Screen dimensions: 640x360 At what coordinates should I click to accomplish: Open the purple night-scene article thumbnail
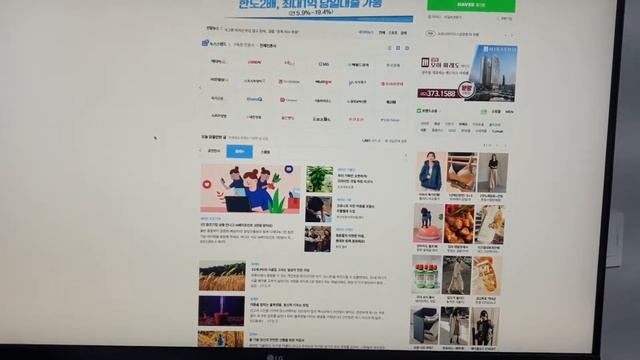[222, 311]
